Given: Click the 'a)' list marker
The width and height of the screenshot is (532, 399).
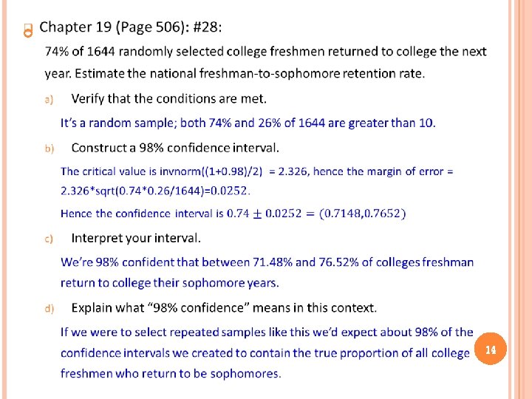Looking at the screenshot, I should (x=49, y=98).
